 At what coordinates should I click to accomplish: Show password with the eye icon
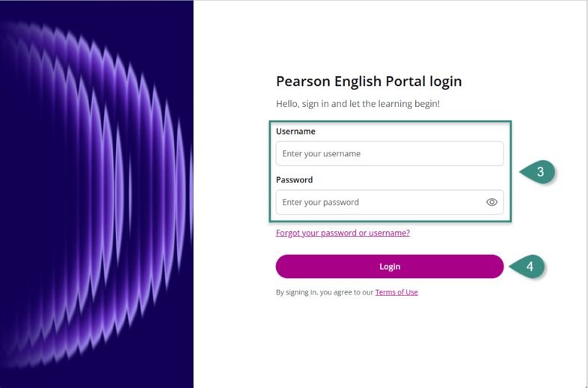[491, 202]
